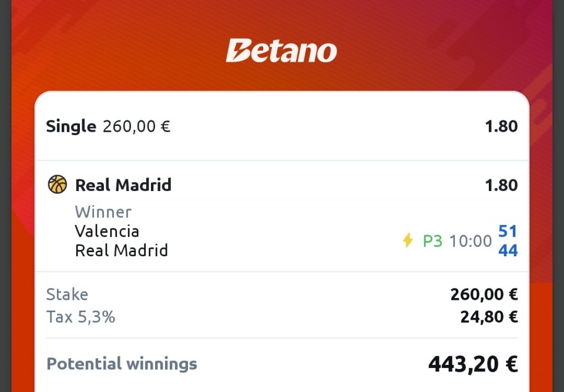
Task: Click Real Madrid's score of 44
Action: click(x=508, y=250)
